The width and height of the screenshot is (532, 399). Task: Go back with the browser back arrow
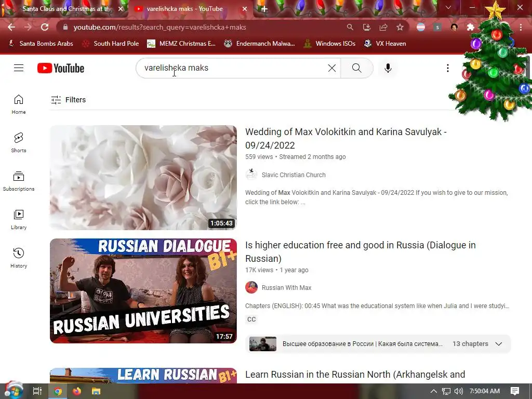(11, 27)
